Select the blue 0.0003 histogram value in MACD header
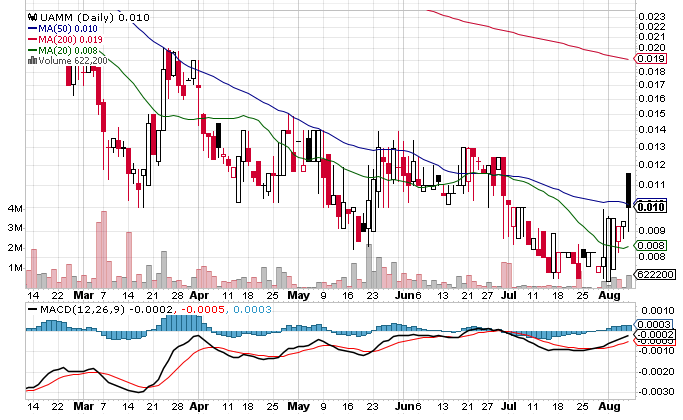The width and height of the screenshot is (683, 420). [252, 310]
